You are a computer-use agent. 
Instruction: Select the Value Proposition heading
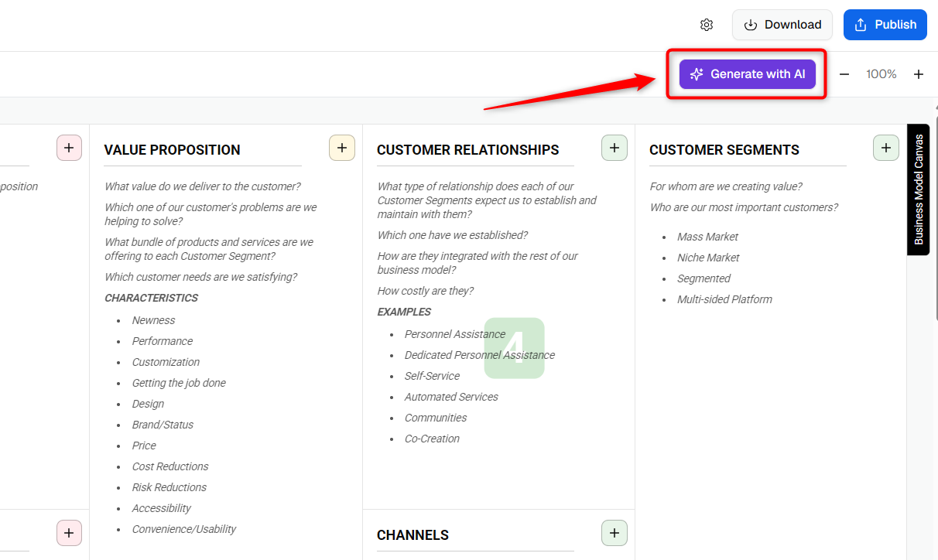(x=173, y=150)
